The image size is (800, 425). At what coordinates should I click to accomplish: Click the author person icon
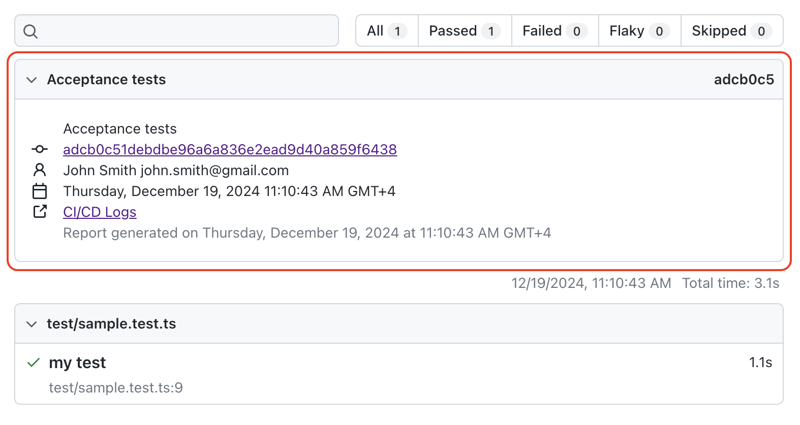40,171
